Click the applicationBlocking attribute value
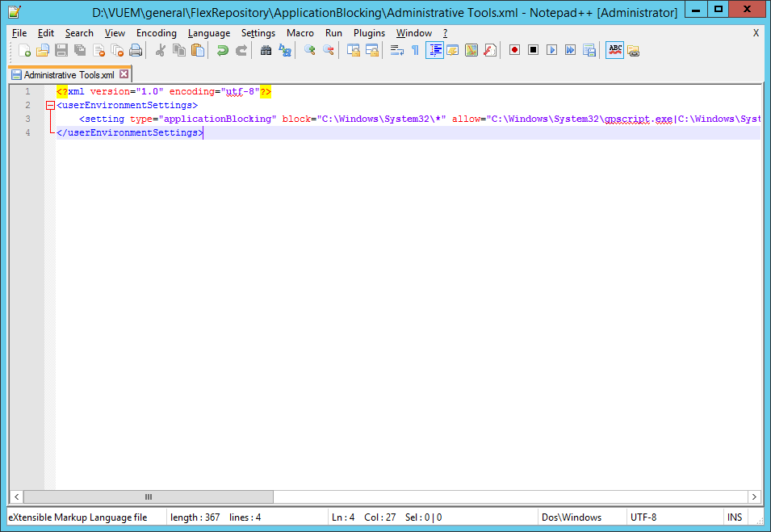Image resolution: width=771 pixels, height=532 pixels. (217, 119)
